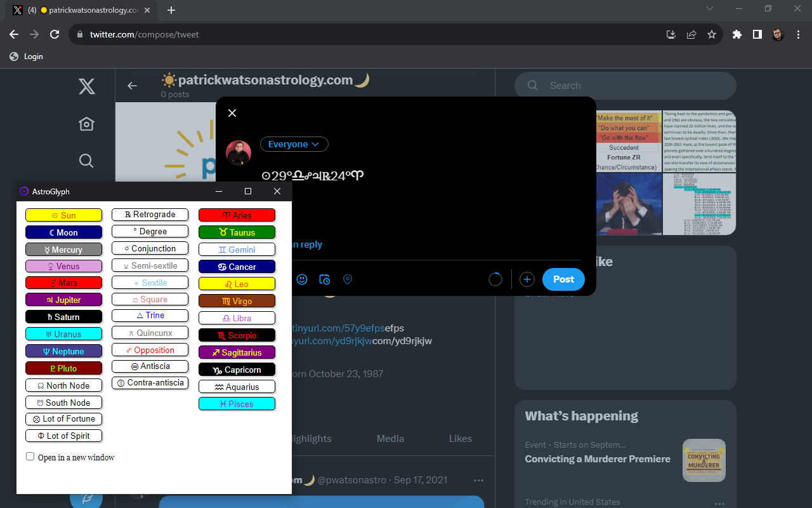
Task: Insert the Retrograde symbol
Action: (150, 214)
